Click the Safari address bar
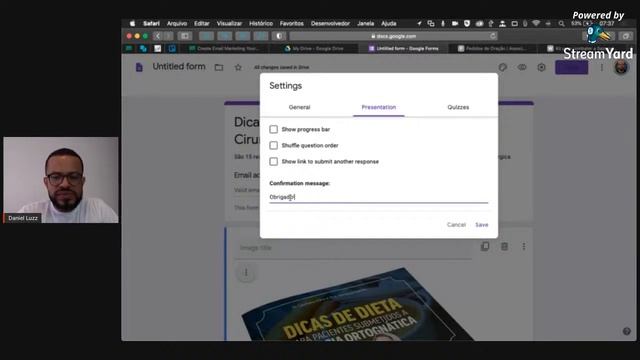This screenshot has width=640, height=360. [x=394, y=36]
